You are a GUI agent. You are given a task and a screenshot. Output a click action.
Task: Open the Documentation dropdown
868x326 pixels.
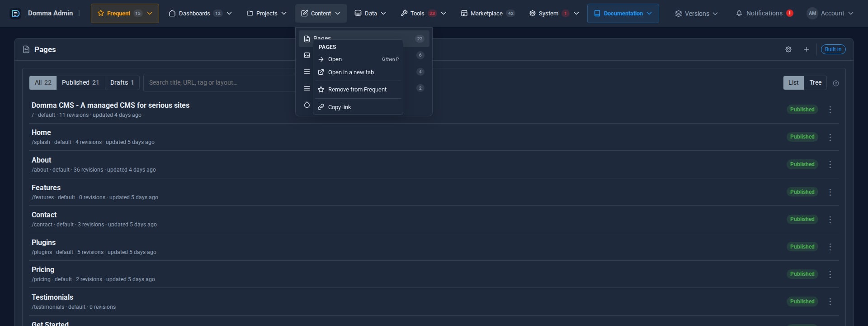pyautogui.click(x=623, y=14)
